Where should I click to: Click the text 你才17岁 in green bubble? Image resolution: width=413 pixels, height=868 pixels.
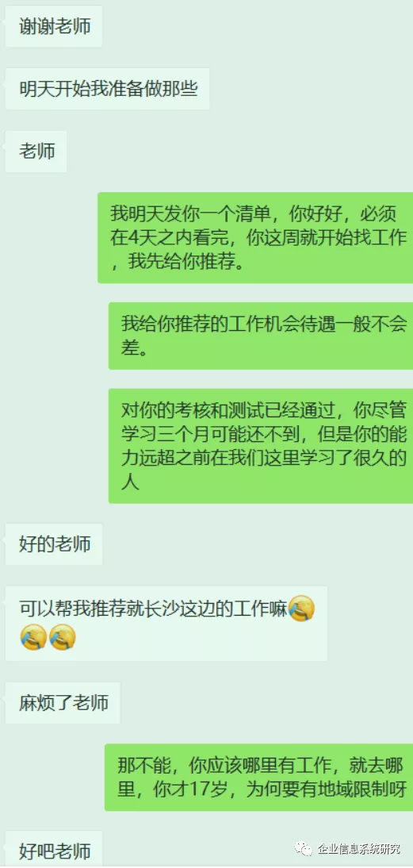tap(188, 789)
